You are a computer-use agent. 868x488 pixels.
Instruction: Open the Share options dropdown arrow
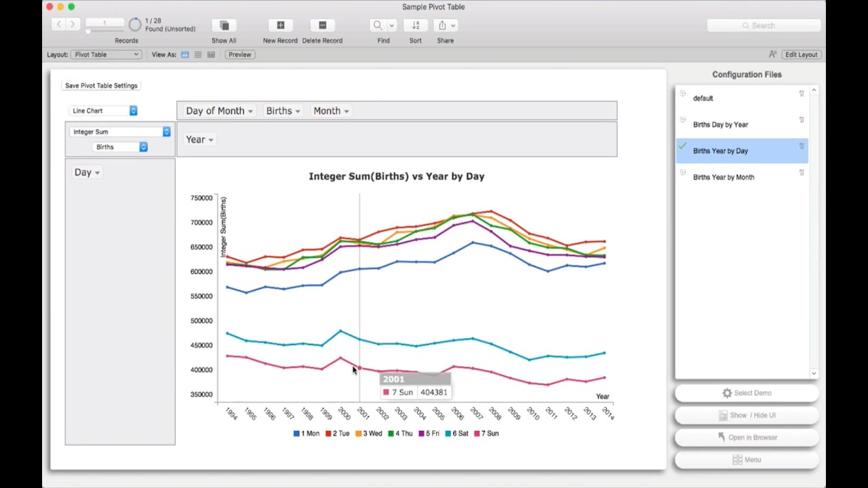453,25
